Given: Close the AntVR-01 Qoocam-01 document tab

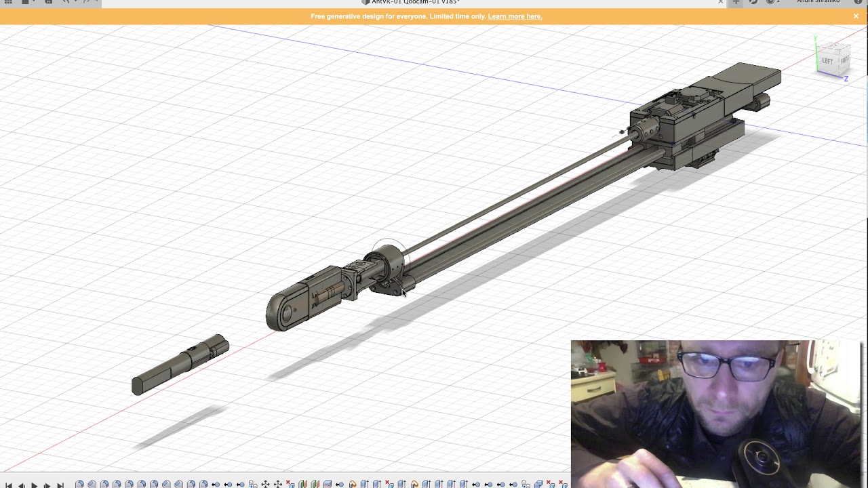Looking at the screenshot, I should point(721,2).
